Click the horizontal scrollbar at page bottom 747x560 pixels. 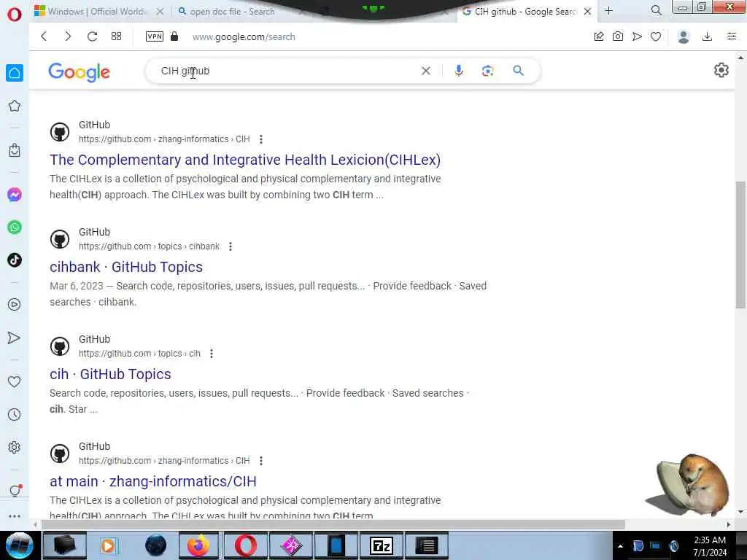point(333,524)
